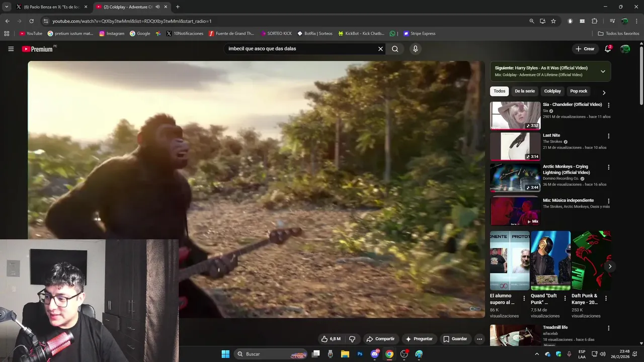
Task: Click the Compartir share button
Action: coord(380,339)
